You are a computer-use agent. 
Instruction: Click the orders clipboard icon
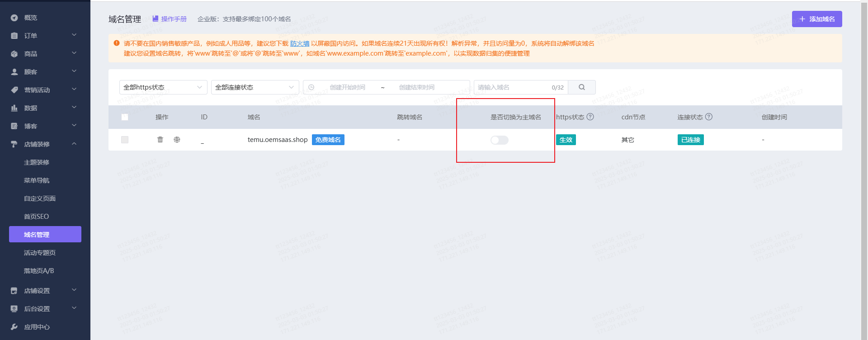pyautogui.click(x=14, y=36)
